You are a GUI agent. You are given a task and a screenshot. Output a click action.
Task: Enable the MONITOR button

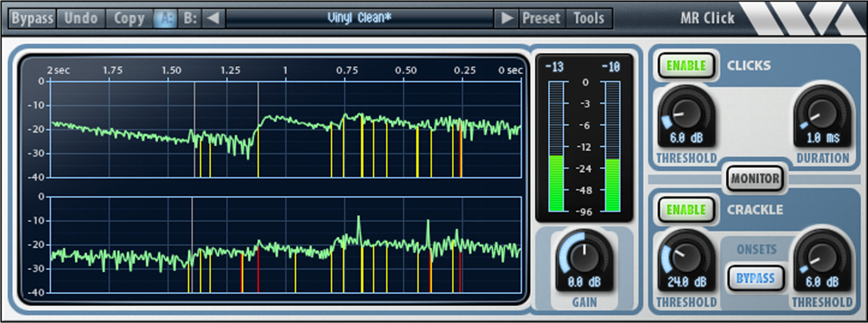pyautogui.click(x=755, y=179)
